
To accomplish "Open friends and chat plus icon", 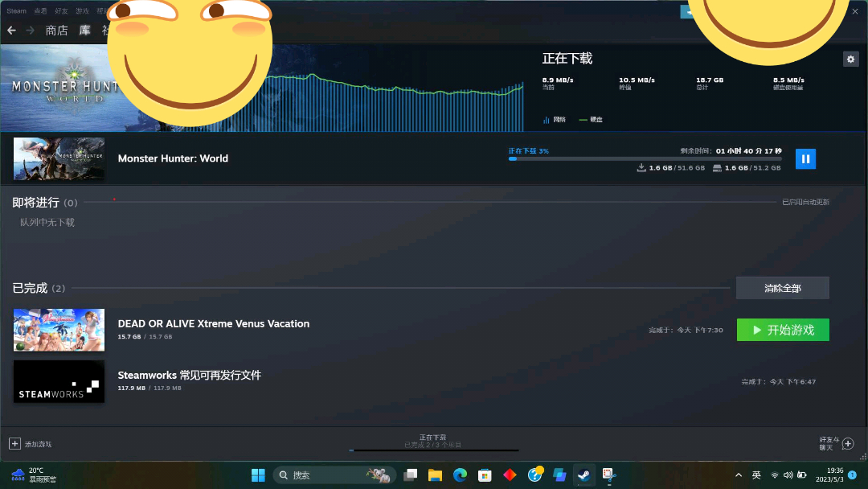I will (x=848, y=444).
